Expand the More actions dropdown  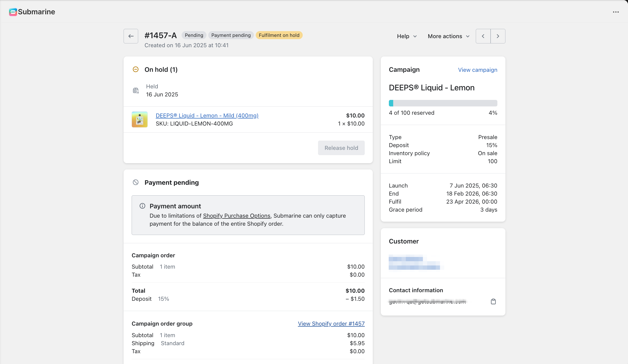(x=449, y=36)
